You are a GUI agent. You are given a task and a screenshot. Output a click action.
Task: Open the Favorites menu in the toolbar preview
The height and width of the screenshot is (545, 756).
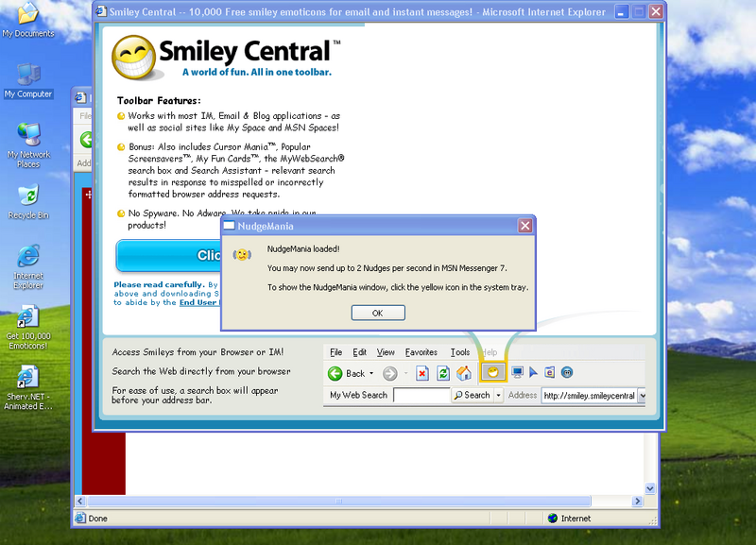tap(421, 352)
